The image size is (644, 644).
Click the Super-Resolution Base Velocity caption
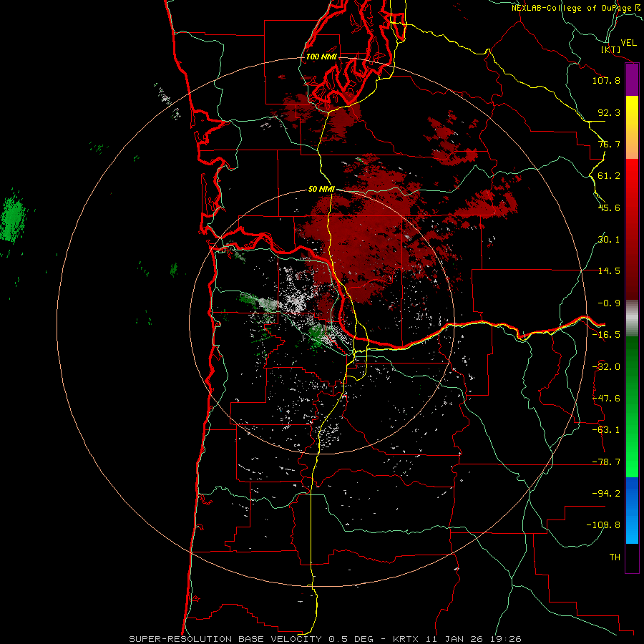coord(326,639)
